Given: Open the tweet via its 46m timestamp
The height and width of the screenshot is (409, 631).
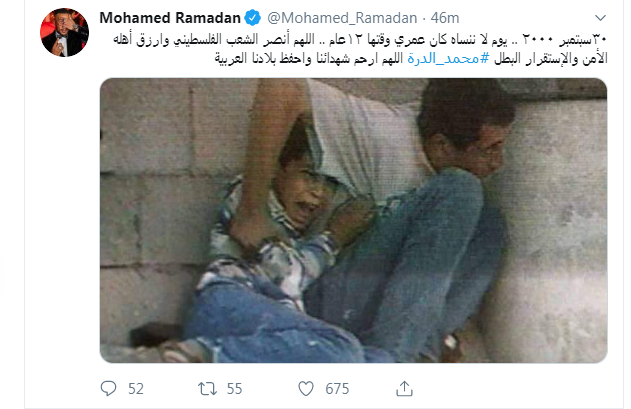Looking at the screenshot, I should [x=445, y=18].
